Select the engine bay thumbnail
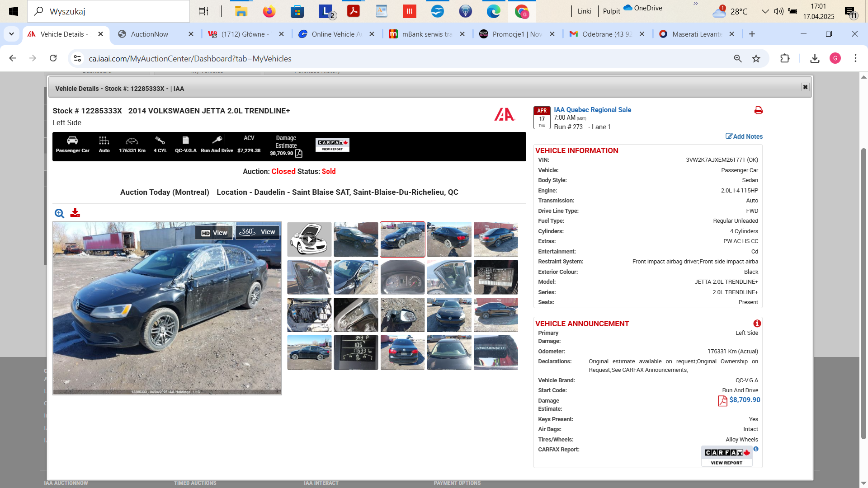Viewport: 868px width, 488px height. pyautogui.click(x=309, y=314)
